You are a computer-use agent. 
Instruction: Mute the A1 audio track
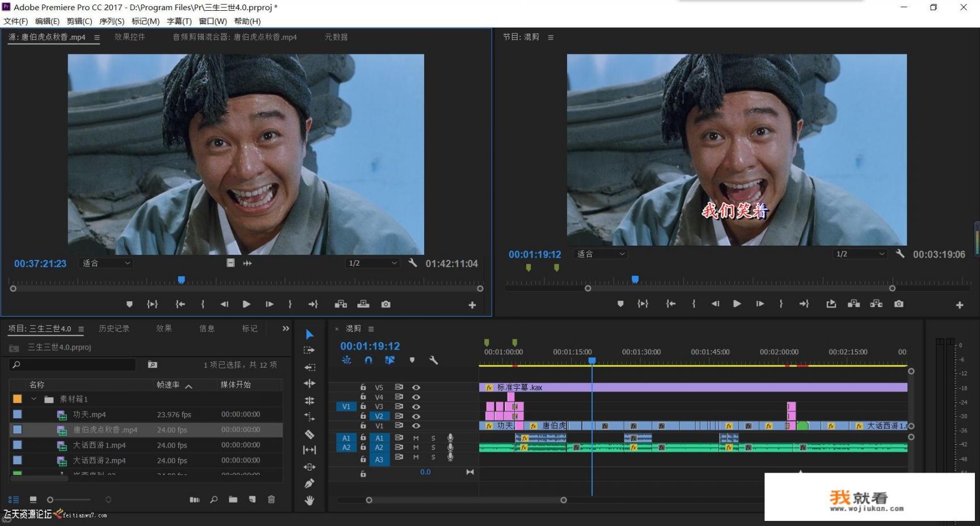pos(416,438)
